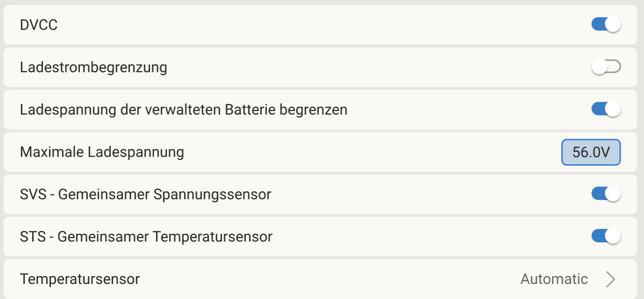
Task: Click the Maximale Ladespannung label
Action: 102,152
